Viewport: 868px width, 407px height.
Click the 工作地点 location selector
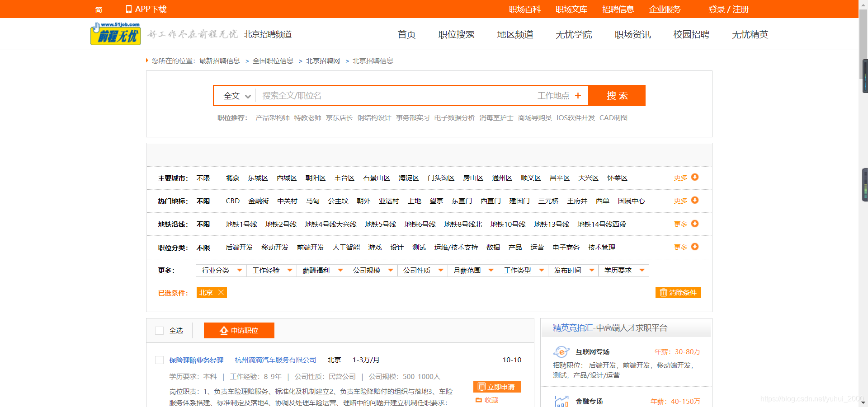(559, 96)
